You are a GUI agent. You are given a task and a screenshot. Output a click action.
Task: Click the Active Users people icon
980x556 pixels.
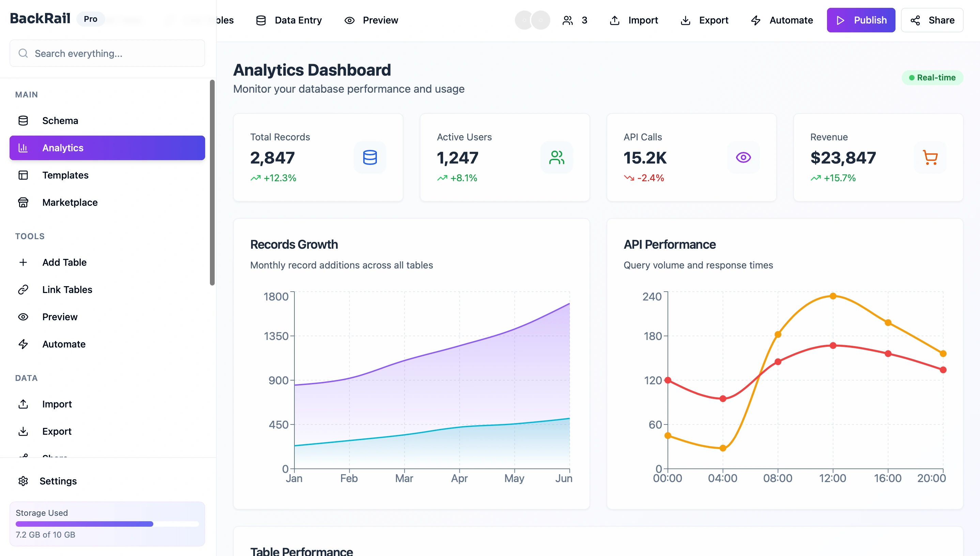(557, 157)
